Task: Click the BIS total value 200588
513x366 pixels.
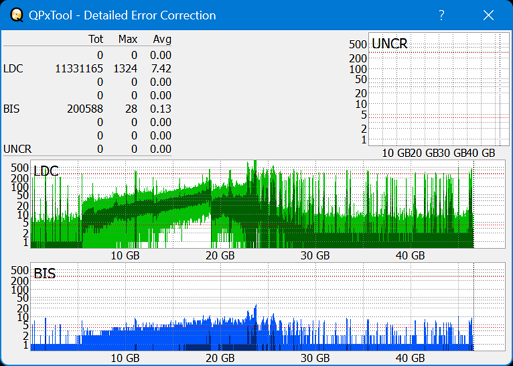Action: coord(85,109)
